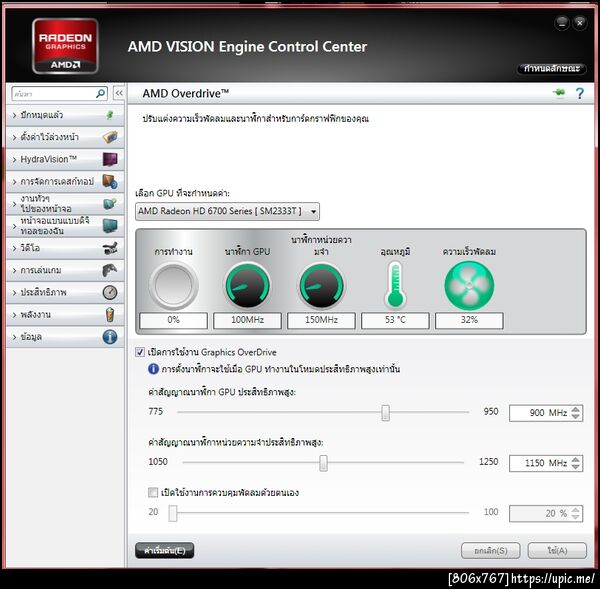Click the common display tasks icon
600x589 pixels.
(110, 203)
